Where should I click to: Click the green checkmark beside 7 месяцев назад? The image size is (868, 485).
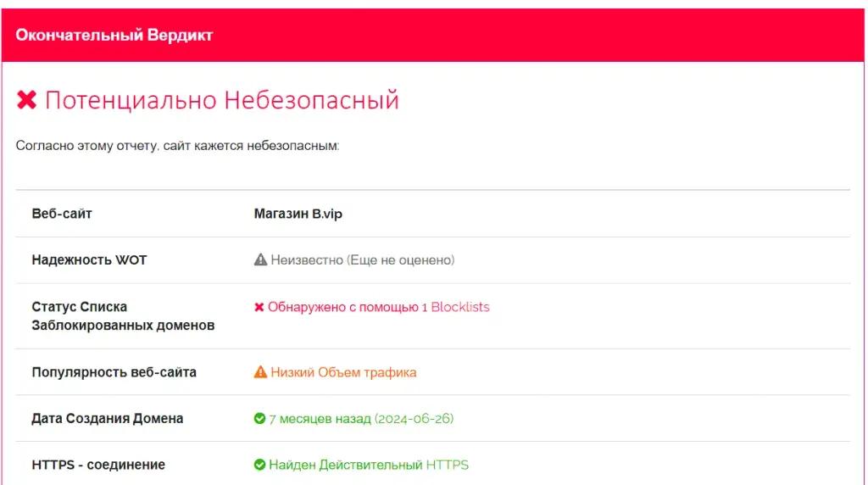coord(259,419)
